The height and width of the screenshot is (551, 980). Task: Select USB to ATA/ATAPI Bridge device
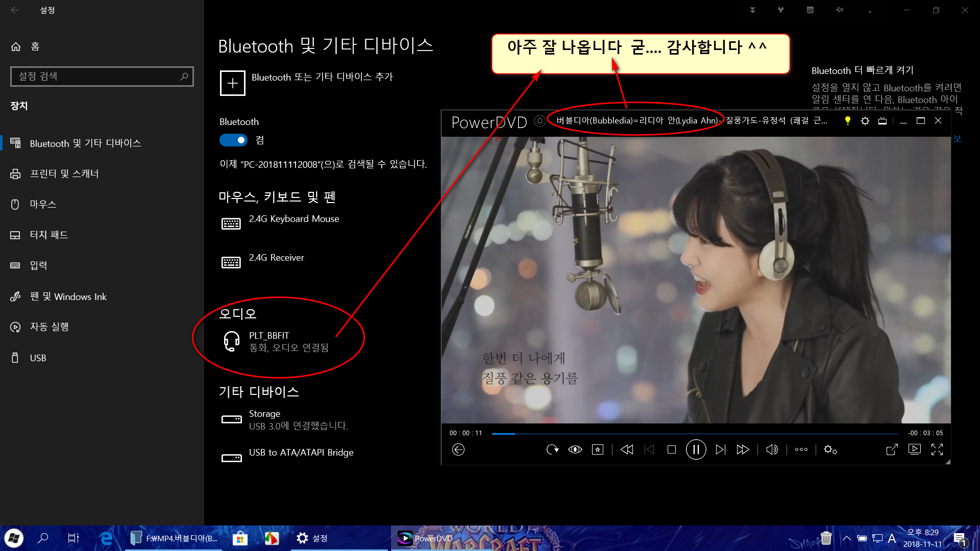tap(287, 457)
